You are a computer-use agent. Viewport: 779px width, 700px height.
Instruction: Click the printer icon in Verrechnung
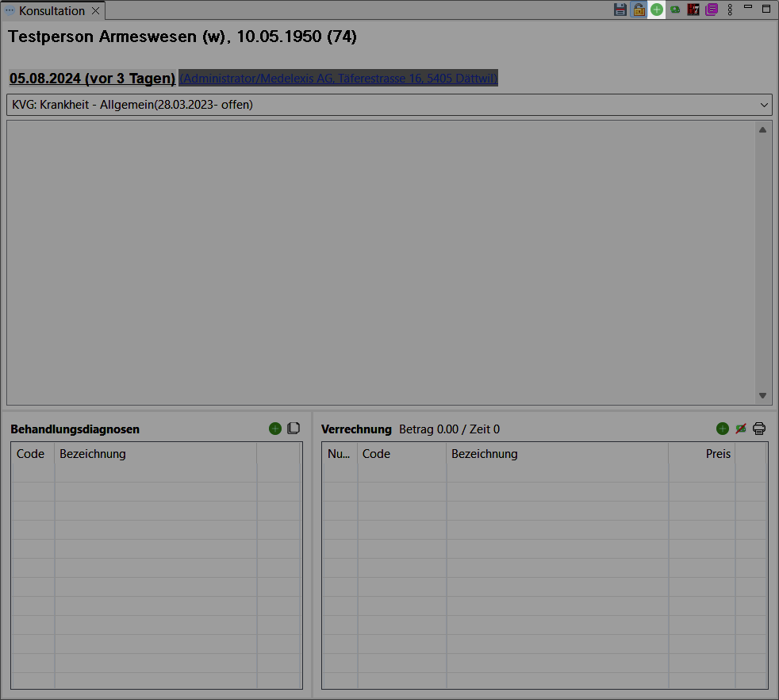759,429
